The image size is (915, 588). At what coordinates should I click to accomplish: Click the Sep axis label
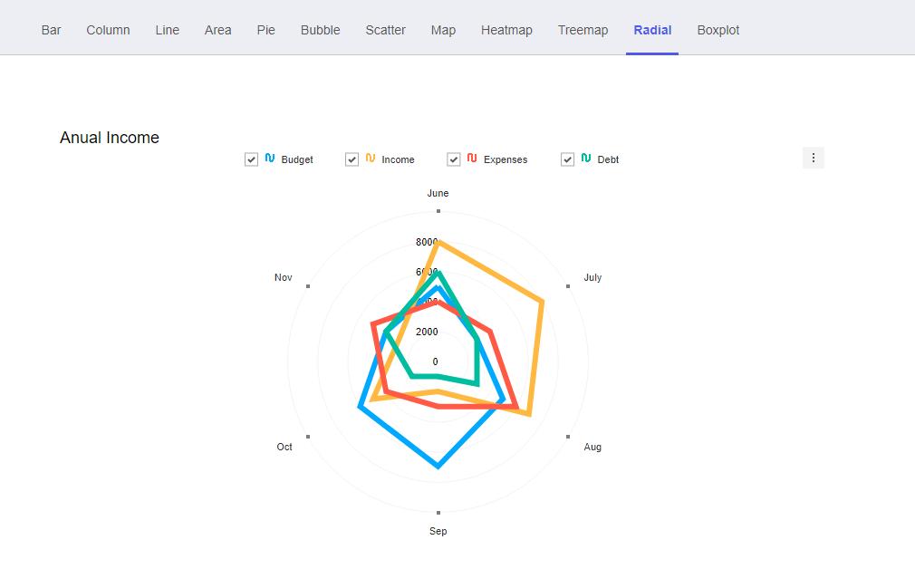(x=438, y=531)
